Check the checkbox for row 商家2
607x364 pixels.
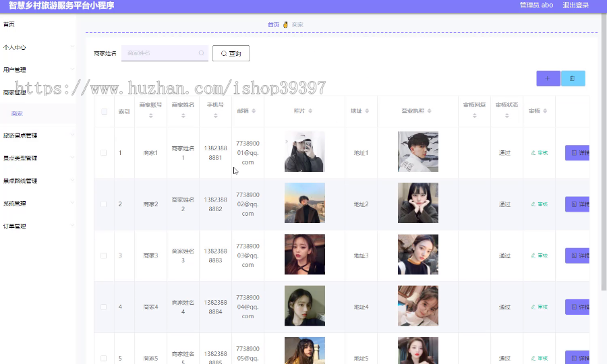[x=104, y=204]
